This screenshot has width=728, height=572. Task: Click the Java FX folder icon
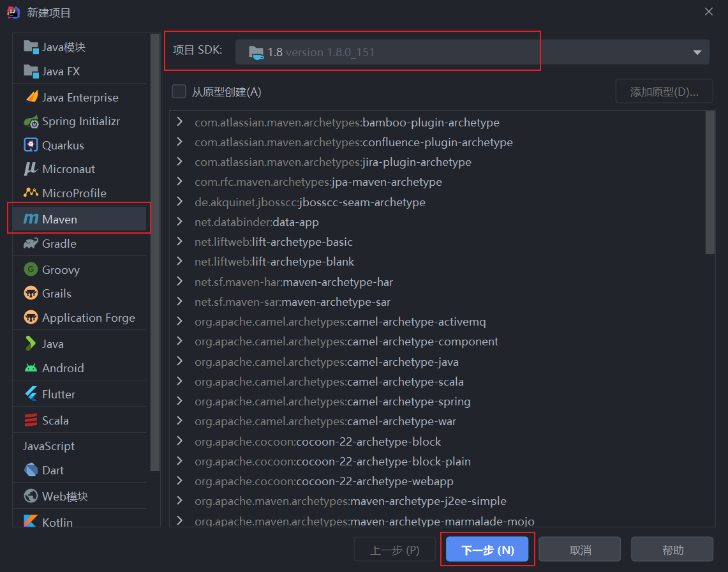point(31,71)
